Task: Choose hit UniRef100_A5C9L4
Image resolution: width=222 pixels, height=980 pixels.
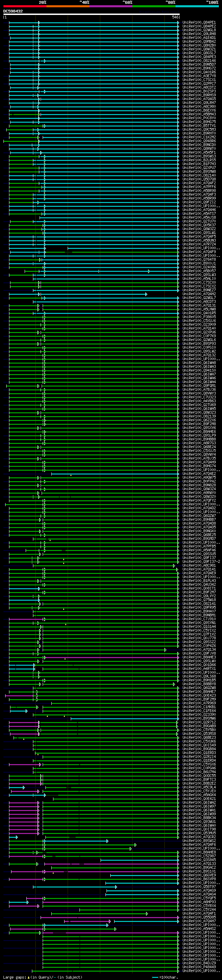Action: pyautogui.click(x=199, y=787)
